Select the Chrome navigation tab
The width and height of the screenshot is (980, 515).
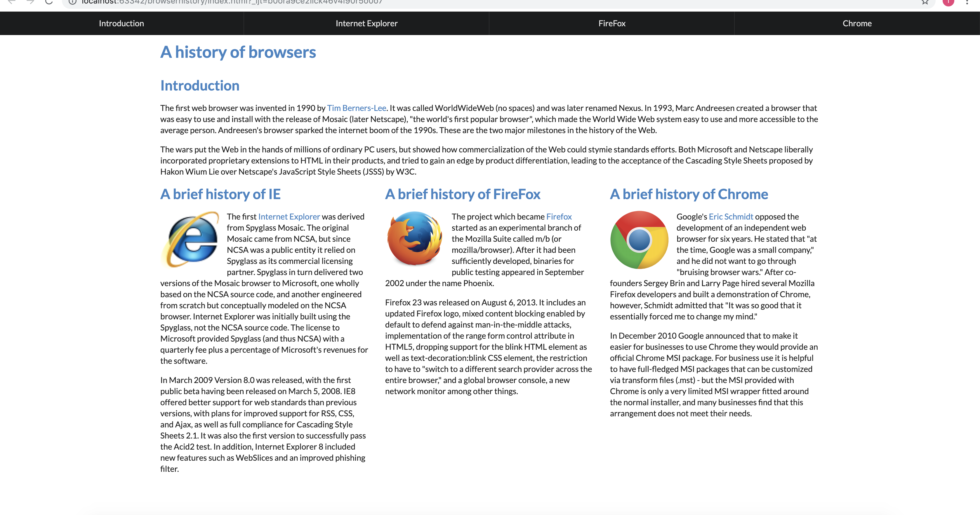pyautogui.click(x=856, y=23)
